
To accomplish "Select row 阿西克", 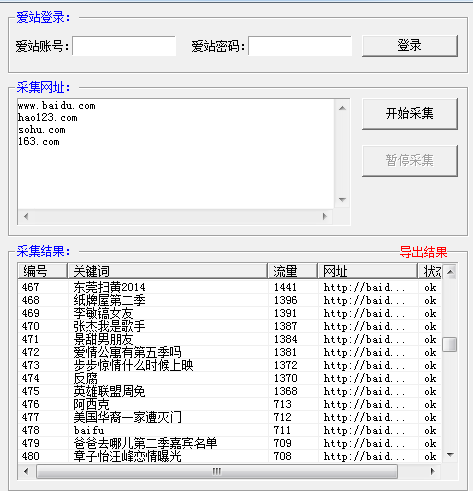I will click(x=230, y=404).
